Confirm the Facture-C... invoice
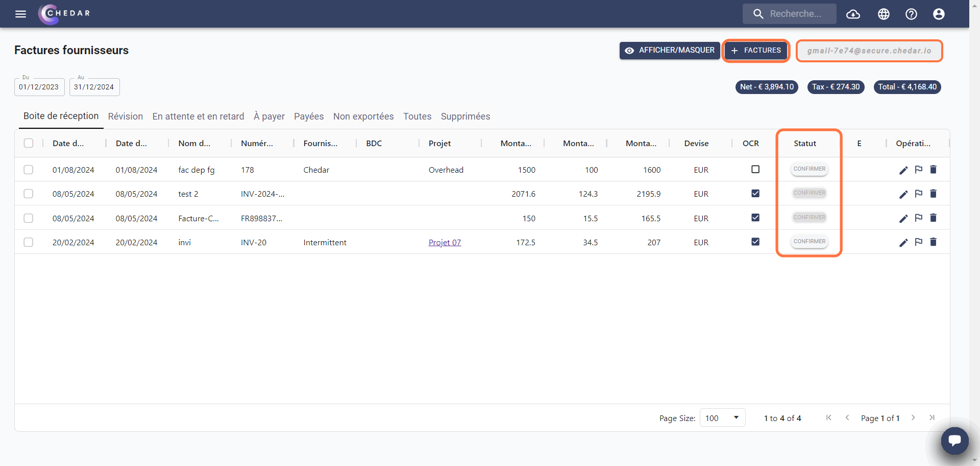Viewport: 980px width, 466px height. point(809,218)
